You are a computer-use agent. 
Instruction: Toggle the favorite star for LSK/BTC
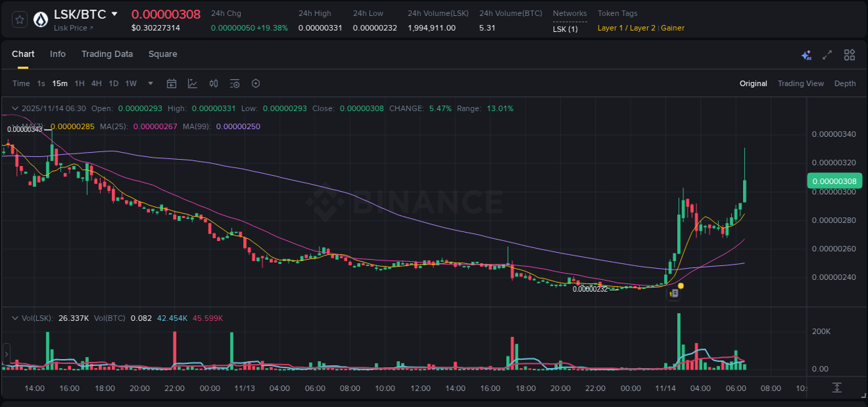tap(19, 19)
